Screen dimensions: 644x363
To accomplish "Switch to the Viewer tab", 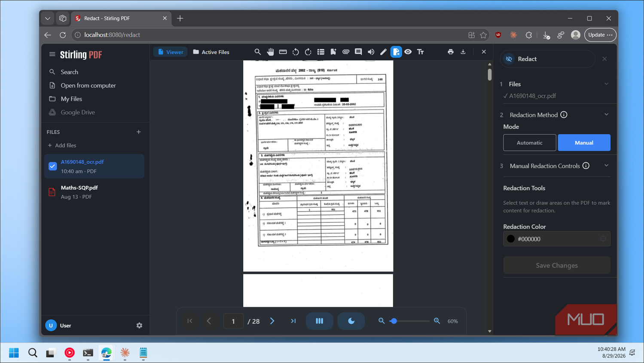I will 171,52.
